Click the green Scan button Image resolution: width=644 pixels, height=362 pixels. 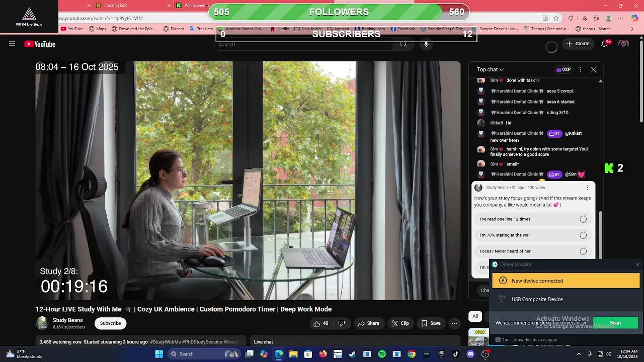(x=615, y=323)
